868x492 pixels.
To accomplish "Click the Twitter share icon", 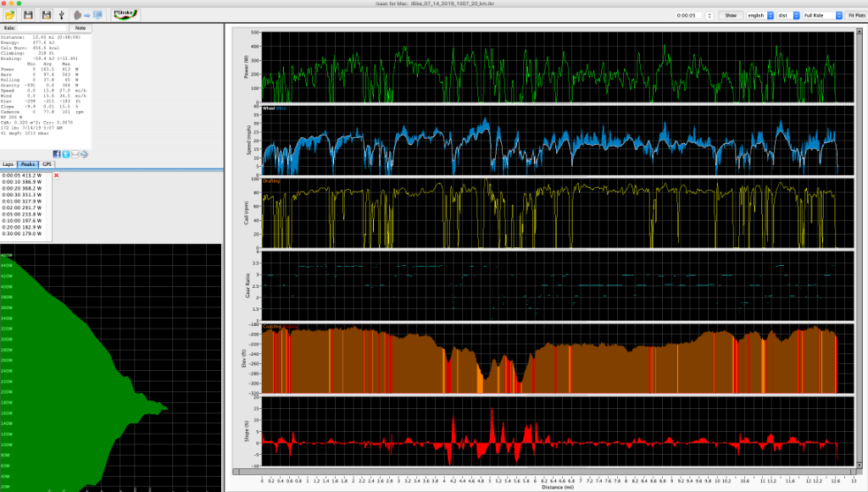I will [65, 154].
